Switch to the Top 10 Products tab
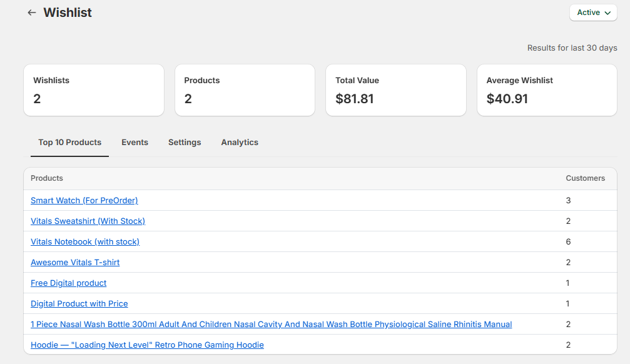Screen dimensions: 630x364 coord(69,143)
